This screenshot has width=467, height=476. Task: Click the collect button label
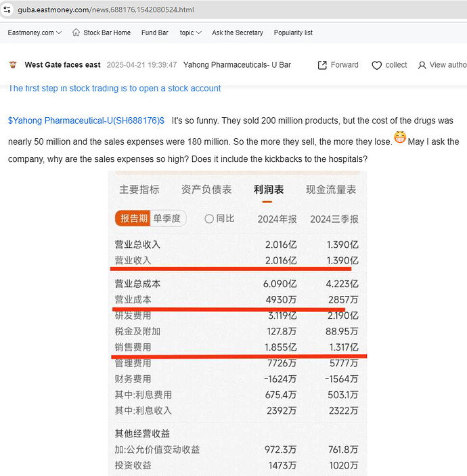pos(396,65)
